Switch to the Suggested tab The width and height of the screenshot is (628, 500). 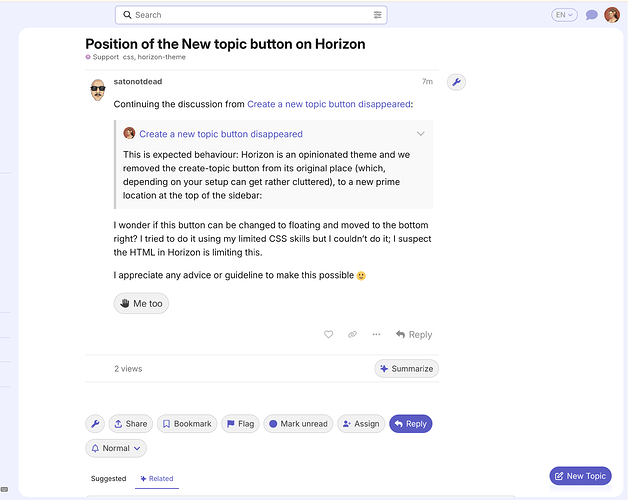(x=109, y=478)
